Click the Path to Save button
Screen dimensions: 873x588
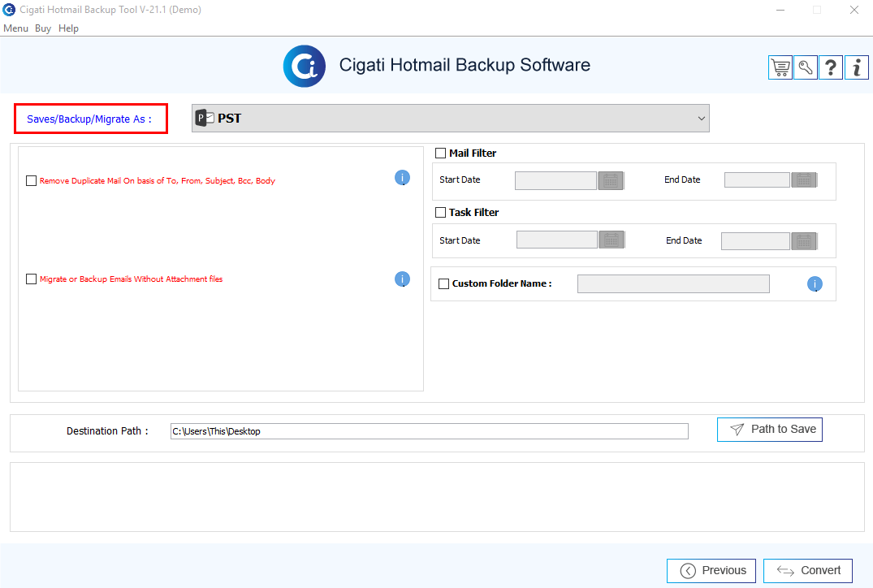click(769, 430)
